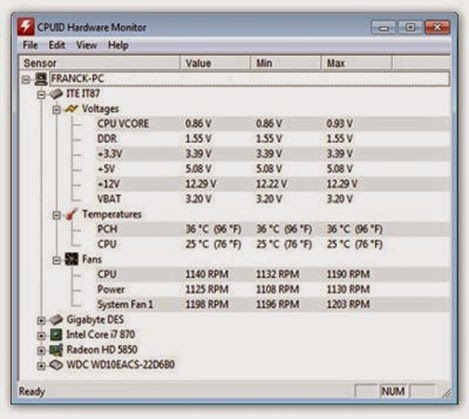The height and width of the screenshot is (419, 469).
Task: Click the NUM status bar indicator
Action: 393,391
